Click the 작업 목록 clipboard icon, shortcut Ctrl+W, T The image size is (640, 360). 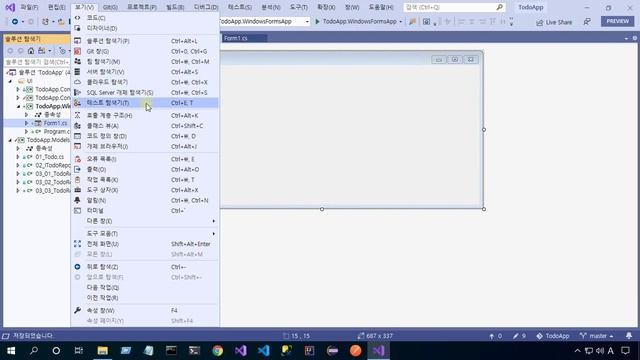(x=77, y=180)
